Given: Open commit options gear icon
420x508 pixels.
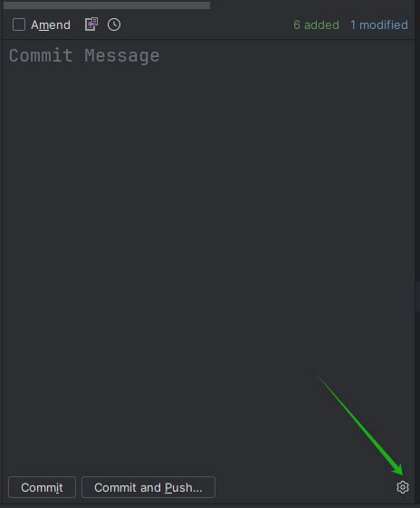Looking at the screenshot, I should 403,487.
